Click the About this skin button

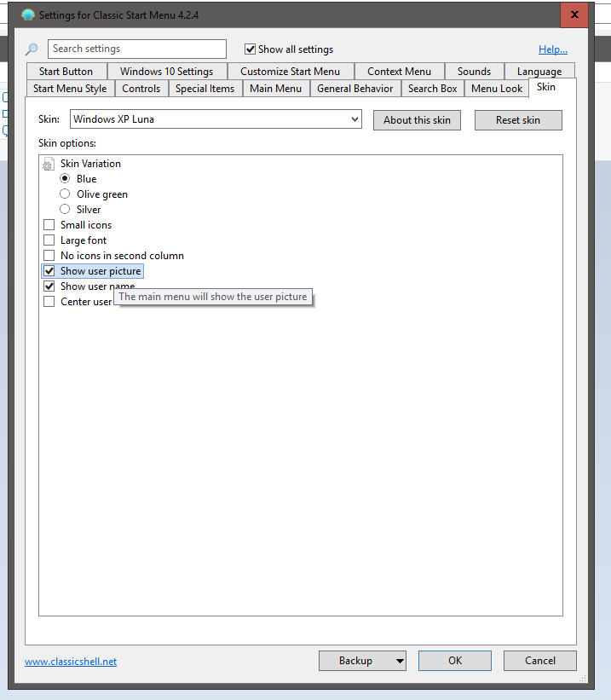click(x=417, y=120)
